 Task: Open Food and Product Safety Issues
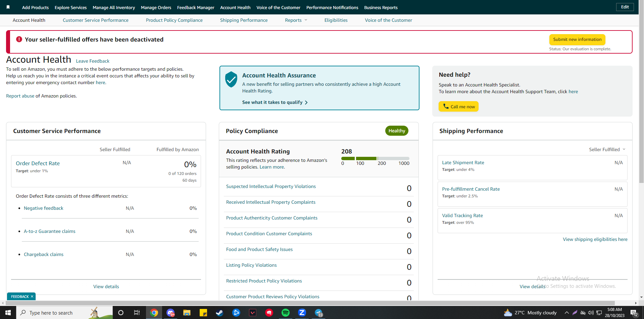(259, 249)
